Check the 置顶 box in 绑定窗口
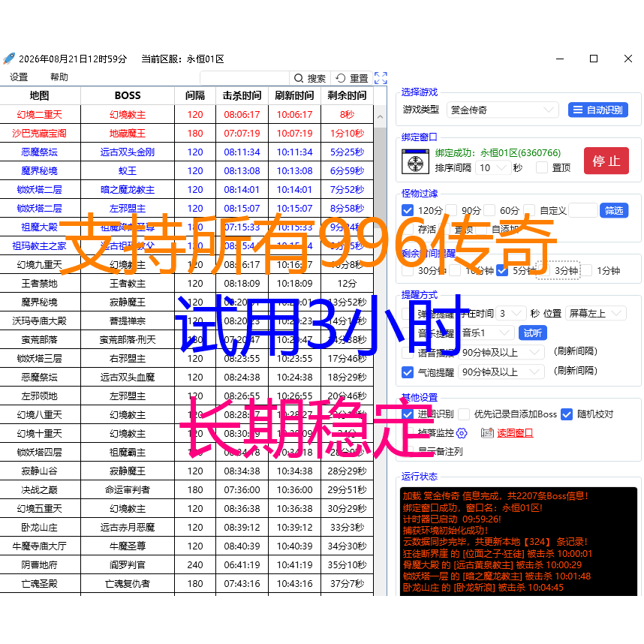The height and width of the screenshot is (644, 644). pos(542,167)
